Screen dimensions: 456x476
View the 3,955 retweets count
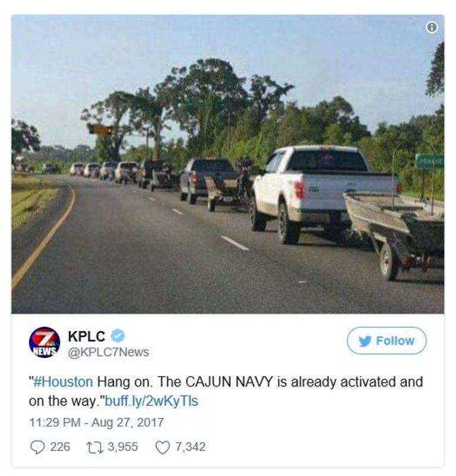tap(123, 447)
